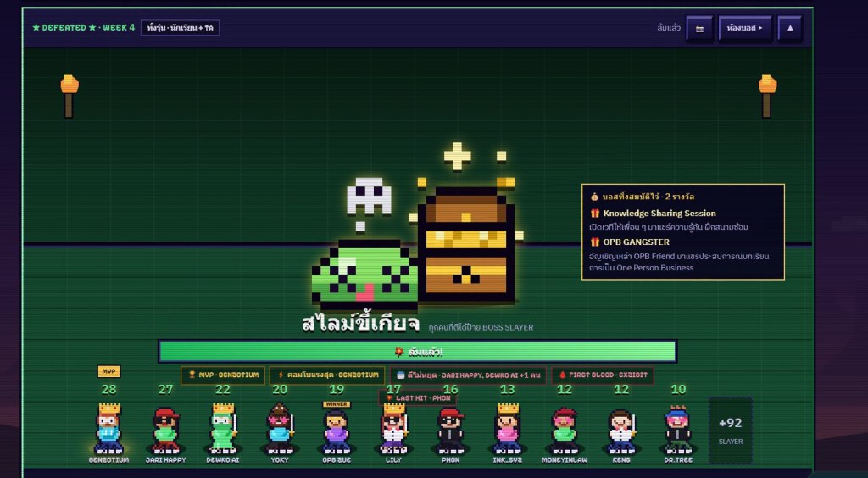The image size is (868, 478).
Task: Click the gift icon beside OPB GANGSTER
Action: [595, 242]
